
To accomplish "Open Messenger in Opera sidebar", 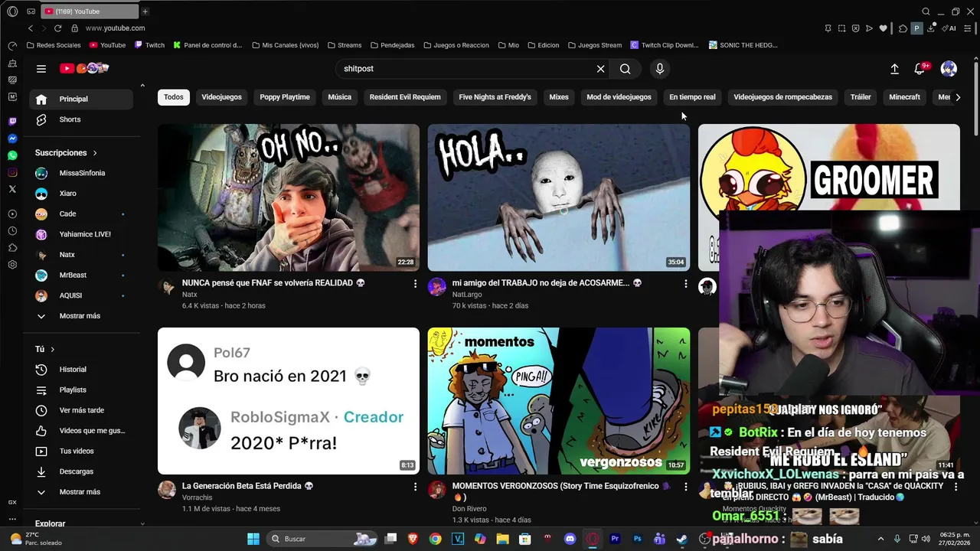I will point(12,139).
